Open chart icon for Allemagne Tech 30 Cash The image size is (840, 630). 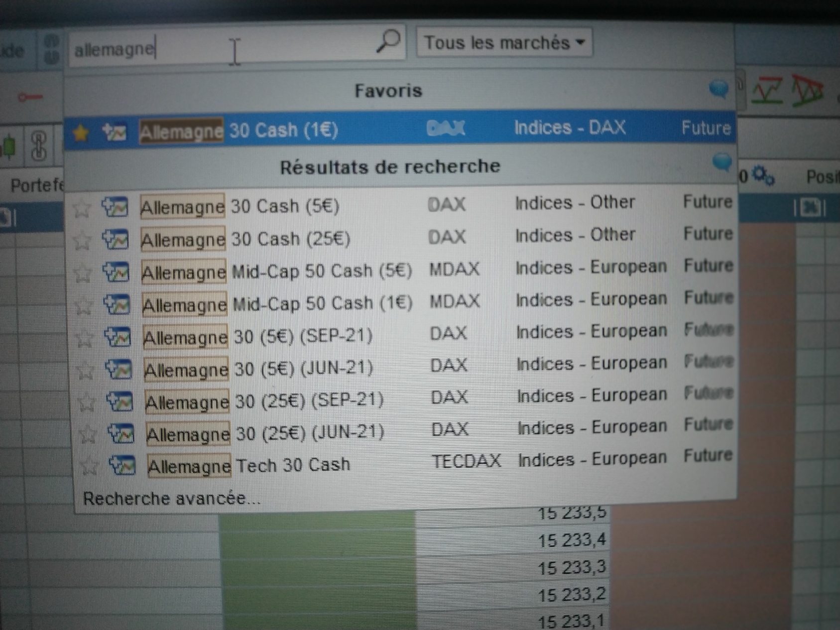point(122,465)
